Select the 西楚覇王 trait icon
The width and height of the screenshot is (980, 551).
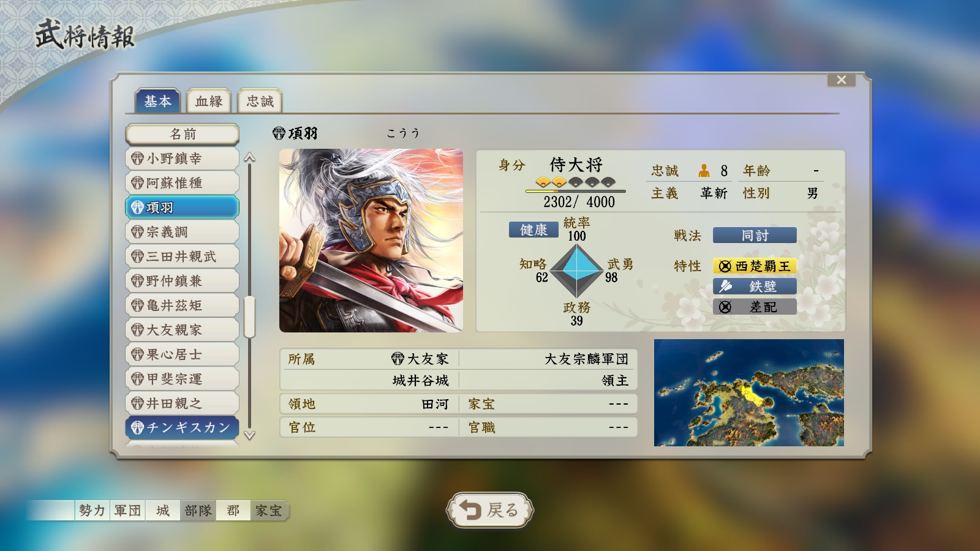coord(725,266)
